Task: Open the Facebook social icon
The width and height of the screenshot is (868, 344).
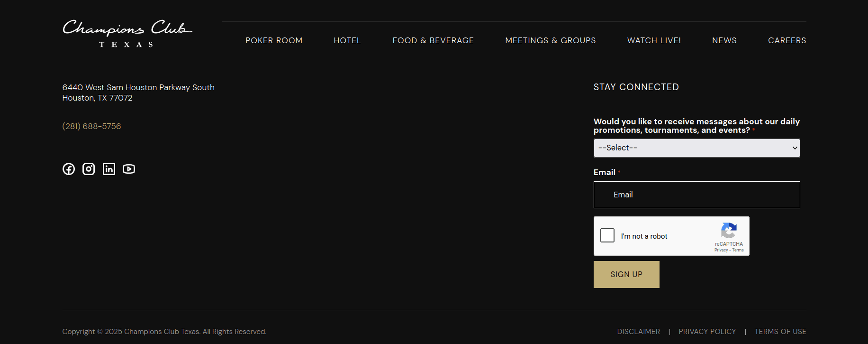Action: click(69, 169)
